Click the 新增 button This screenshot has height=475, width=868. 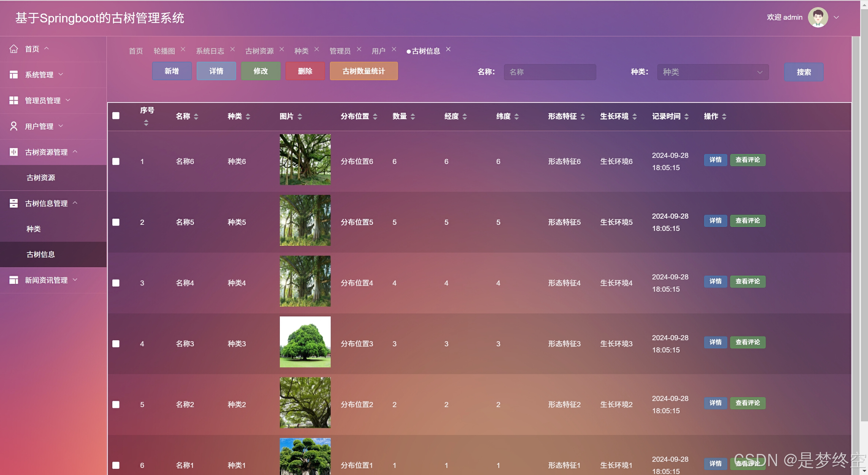[x=172, y=71]
